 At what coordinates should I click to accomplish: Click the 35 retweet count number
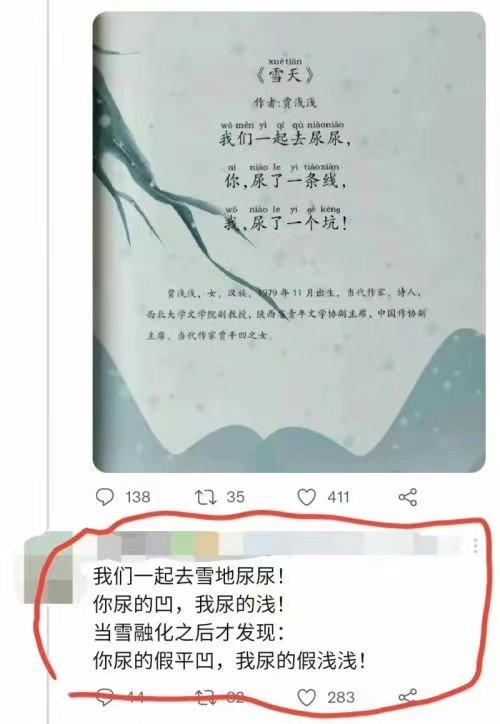(x=235, y=497)
